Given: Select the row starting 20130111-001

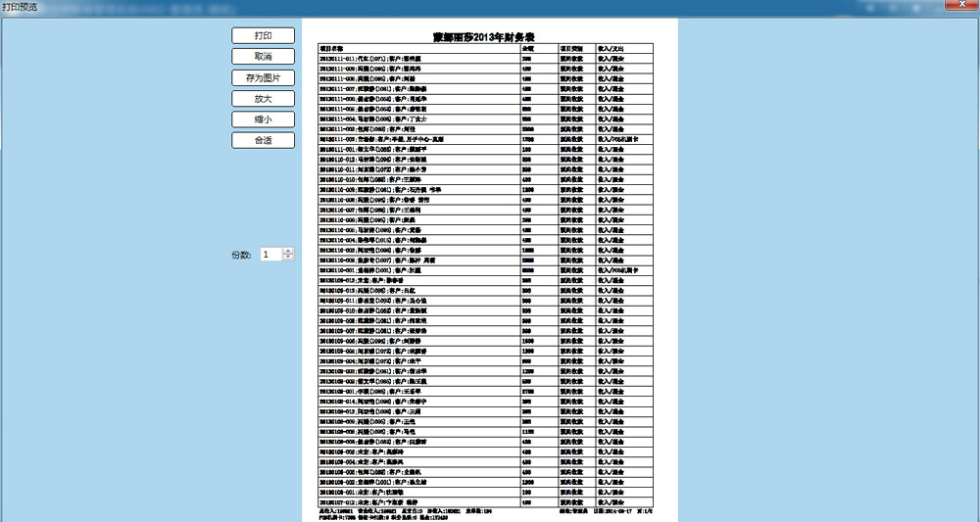Looking at the screenshot, I should (x=486, y=150).
